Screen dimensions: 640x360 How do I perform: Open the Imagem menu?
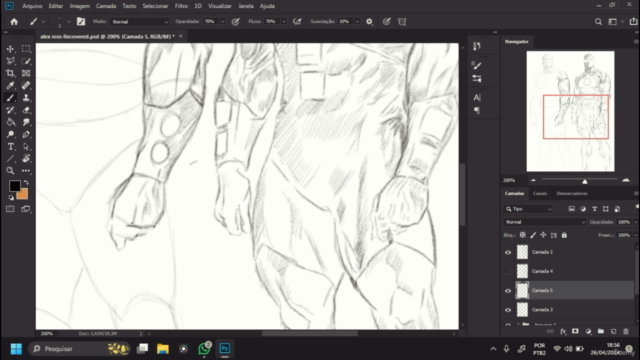tap(80, 6)
